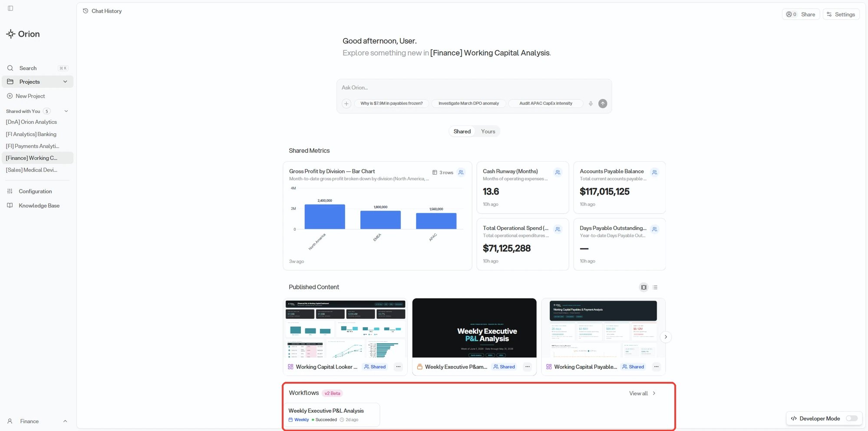This screenshot has height=431, width=868.
Task: Open Accounts Payable Balance value $117,015,125
Action: (604, 192)
